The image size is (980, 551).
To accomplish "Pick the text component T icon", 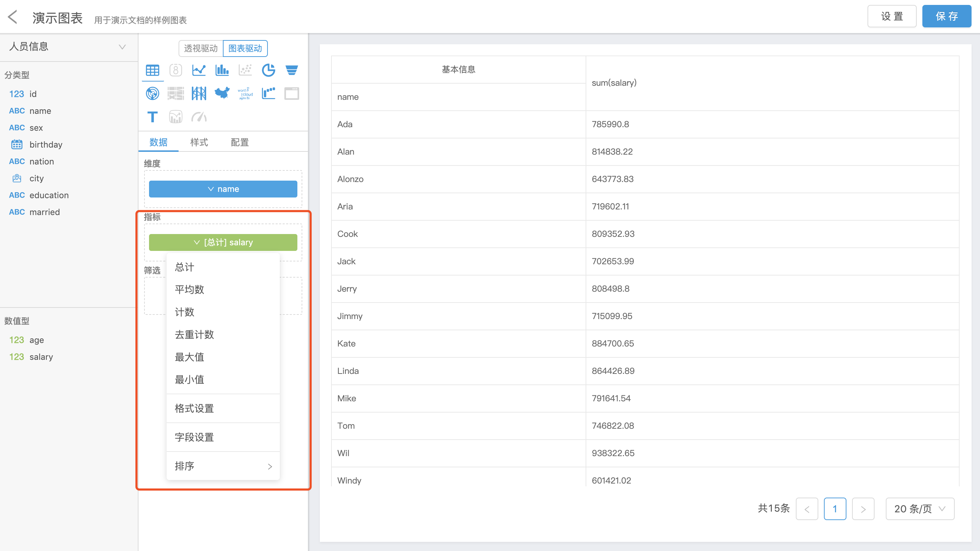I will point(152,117).
